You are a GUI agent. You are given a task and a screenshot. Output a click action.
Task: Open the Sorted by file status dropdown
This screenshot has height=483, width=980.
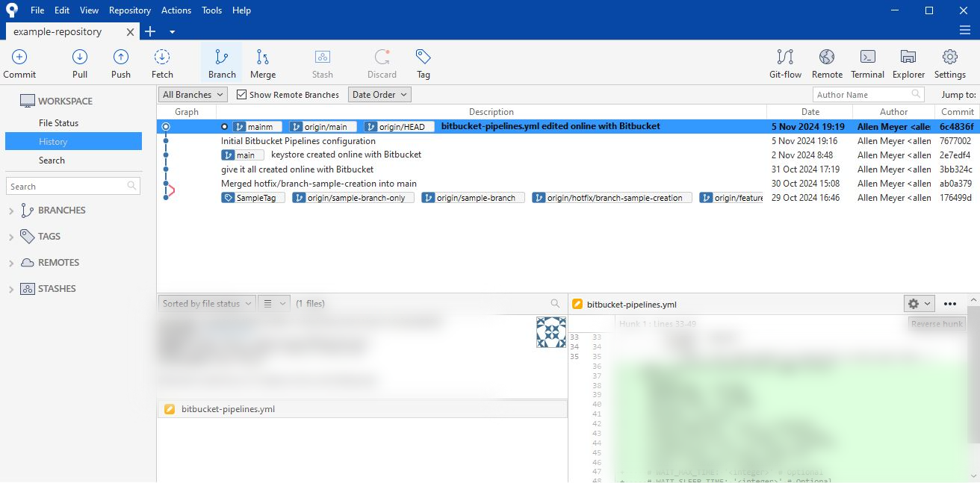[207, 303]
